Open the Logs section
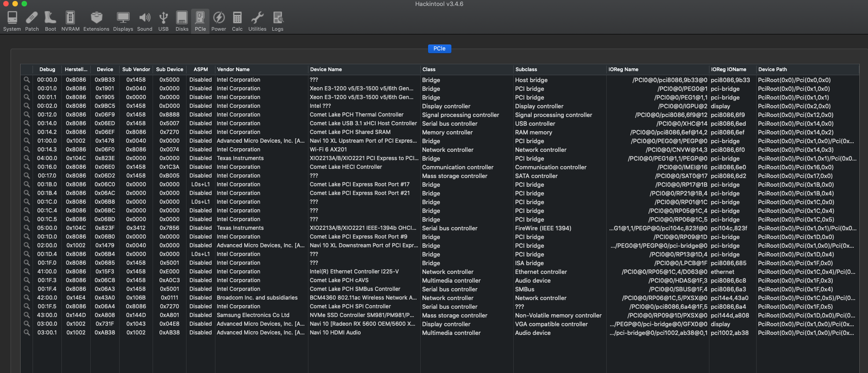 277,21
